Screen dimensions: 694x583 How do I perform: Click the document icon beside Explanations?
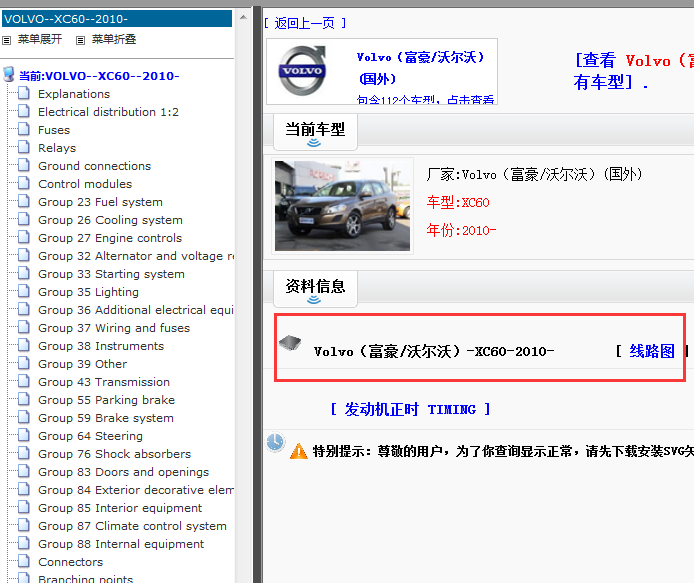coord(24,93)
